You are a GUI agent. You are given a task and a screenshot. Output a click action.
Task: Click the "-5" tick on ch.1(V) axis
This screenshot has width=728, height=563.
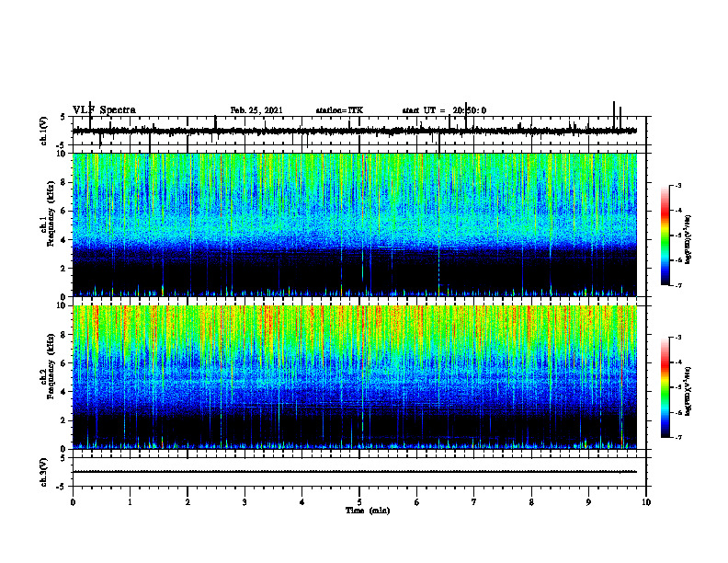(62, 145)
